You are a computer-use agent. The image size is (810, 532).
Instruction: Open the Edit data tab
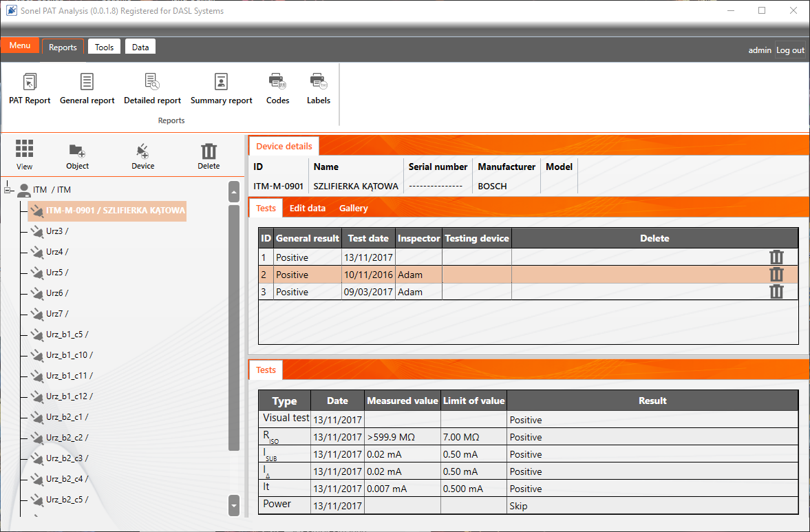point(307,208)
